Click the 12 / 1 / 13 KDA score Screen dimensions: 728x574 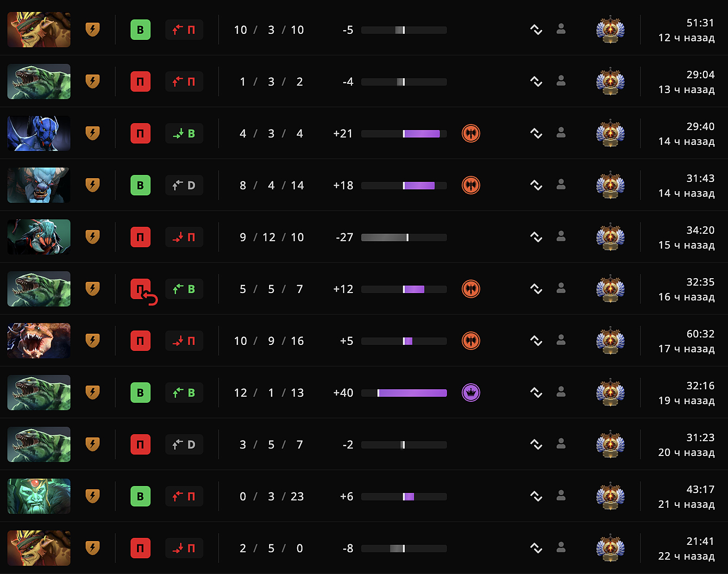(x=269, y=393)
